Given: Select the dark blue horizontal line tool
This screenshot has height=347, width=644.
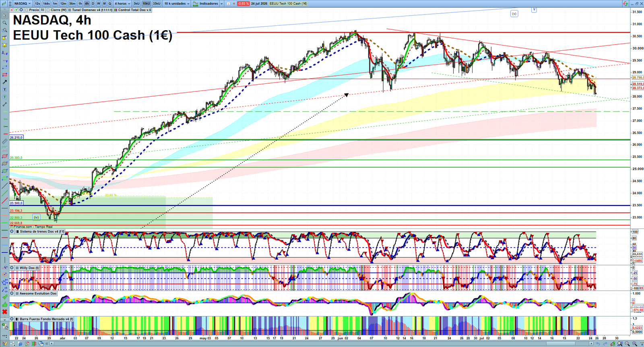Looking at the screenshot, I should click(x=5, y=252).
